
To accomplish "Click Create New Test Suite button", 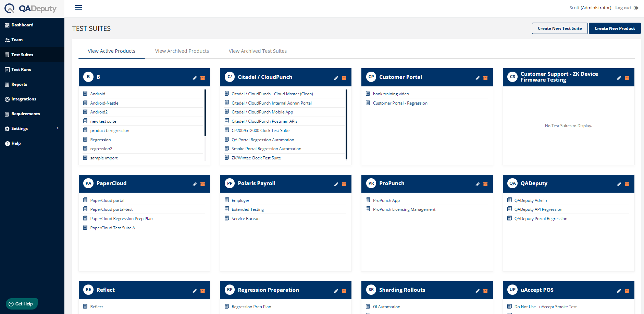I will tap(560, 28).
